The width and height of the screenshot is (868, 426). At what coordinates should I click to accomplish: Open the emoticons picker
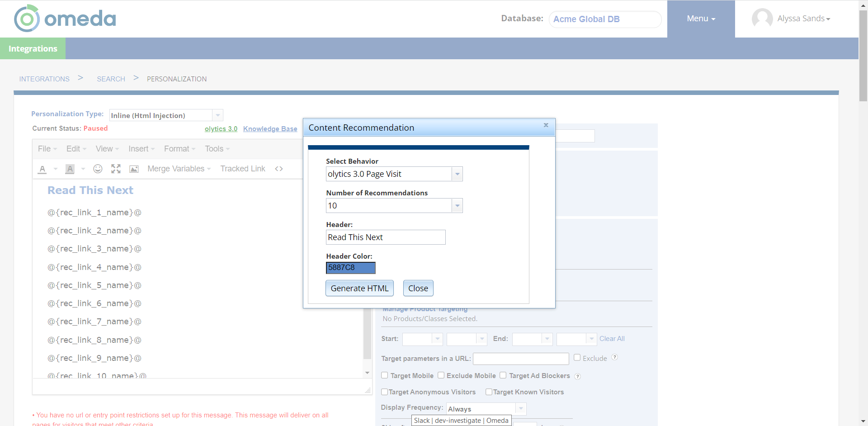(98, 169)
